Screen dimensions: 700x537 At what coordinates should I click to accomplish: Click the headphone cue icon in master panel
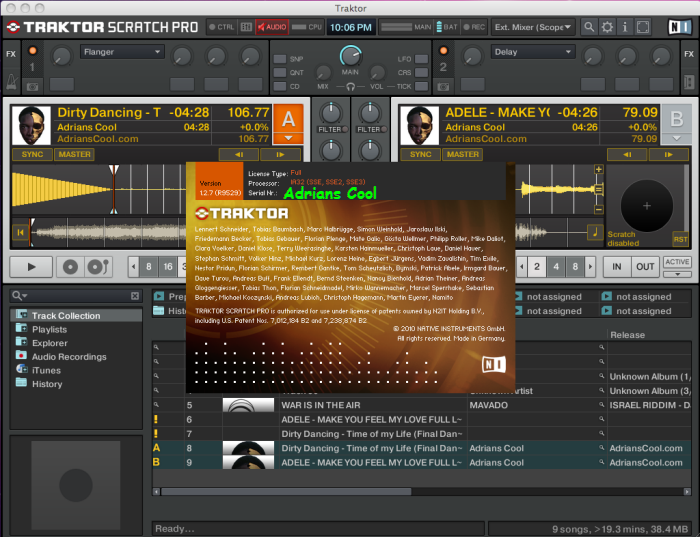point(350,87)
